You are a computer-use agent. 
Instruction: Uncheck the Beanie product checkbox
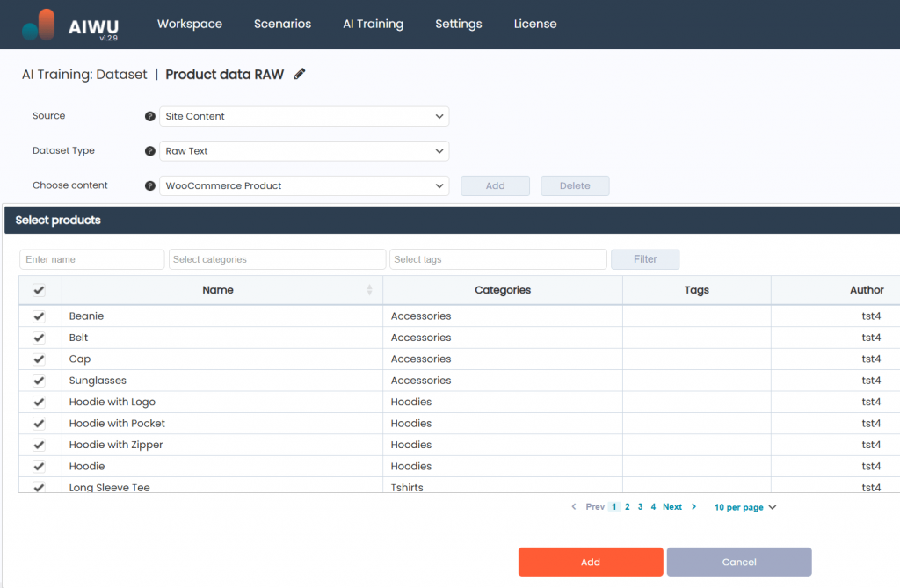pyautogui.click(x=39, y=316)
